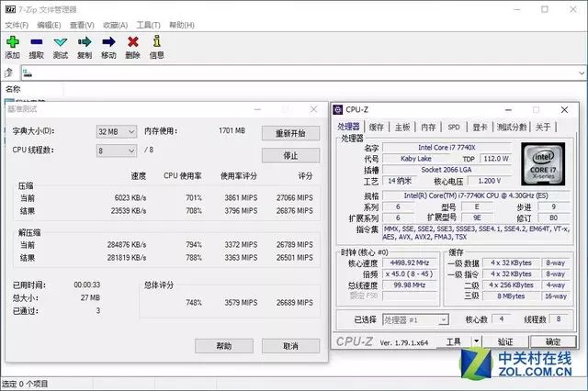
Task: Click the instruction set MMX, SSE list
Action: pyautogui.click(x=477, y=232)
